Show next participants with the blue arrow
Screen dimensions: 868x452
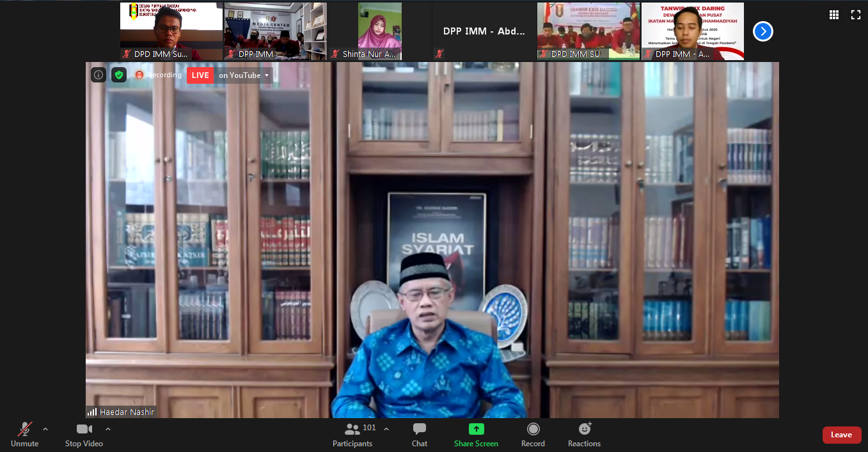coord(762,31)
